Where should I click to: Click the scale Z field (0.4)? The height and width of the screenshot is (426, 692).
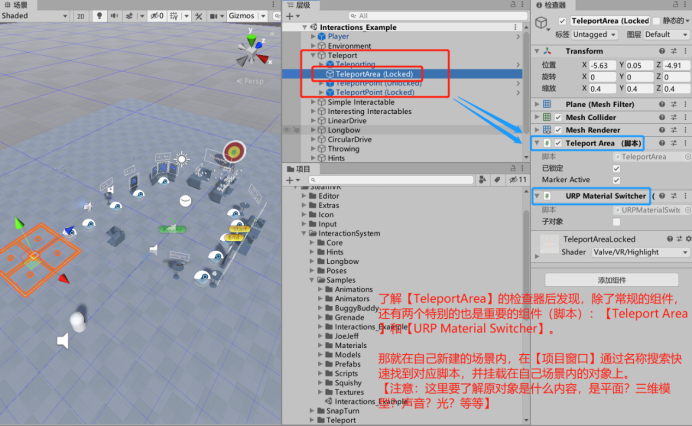click(x=677, y=89)
